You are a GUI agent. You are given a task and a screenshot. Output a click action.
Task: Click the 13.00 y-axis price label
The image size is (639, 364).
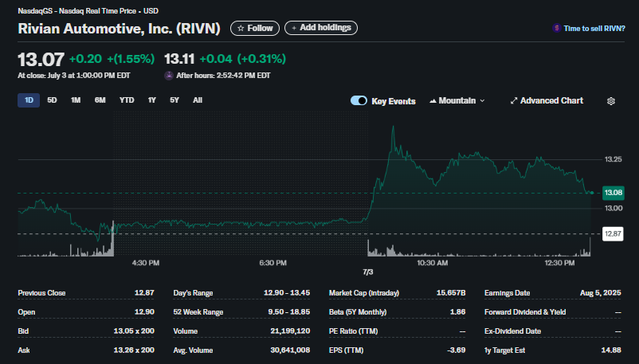(x=613, y=209)
